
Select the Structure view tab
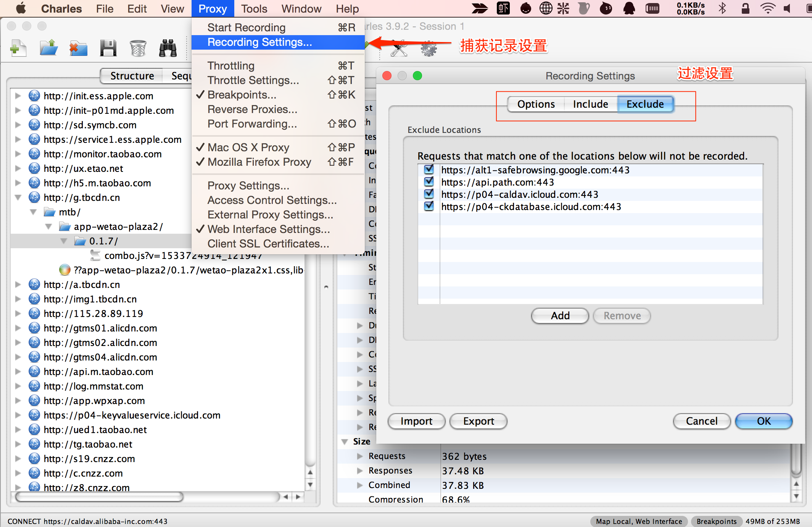coord(132,76)
